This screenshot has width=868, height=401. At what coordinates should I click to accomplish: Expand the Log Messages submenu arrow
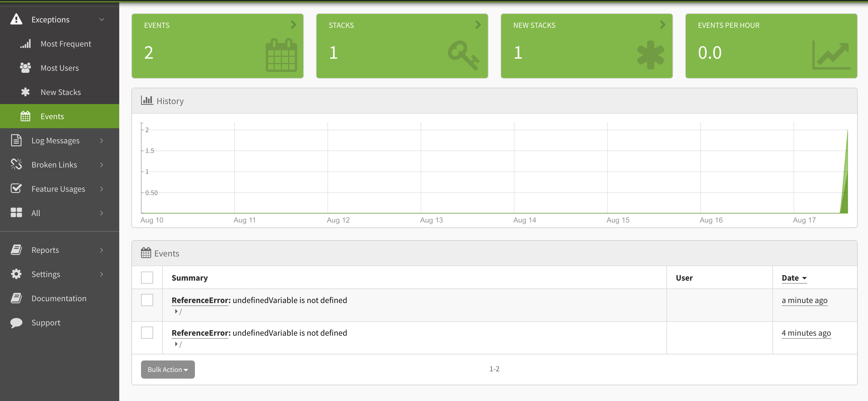tap(101, 140)
